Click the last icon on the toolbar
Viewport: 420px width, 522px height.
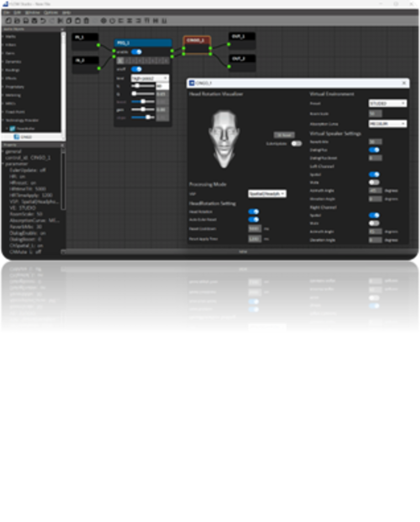164,21
